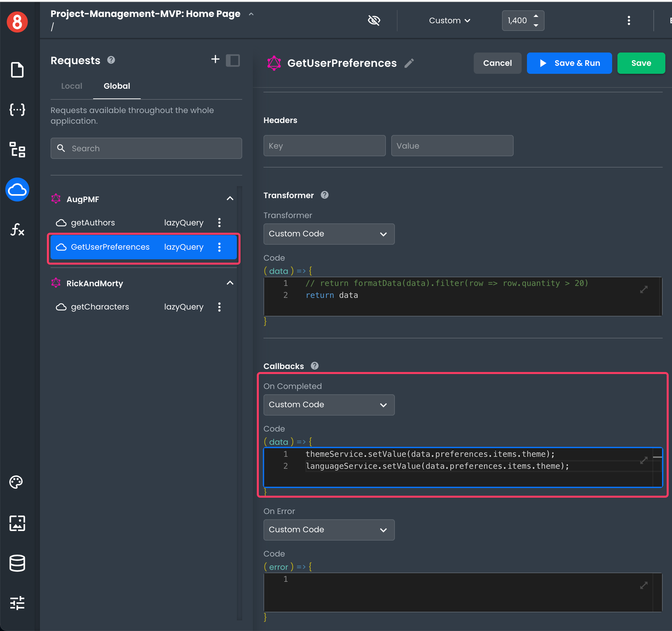
Task: Switch to the Local requests tab
Action: [72, 86]
